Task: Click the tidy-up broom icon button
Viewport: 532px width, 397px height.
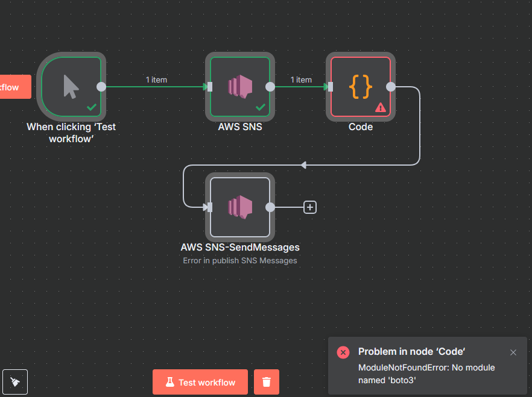Action: coord(15,382)
